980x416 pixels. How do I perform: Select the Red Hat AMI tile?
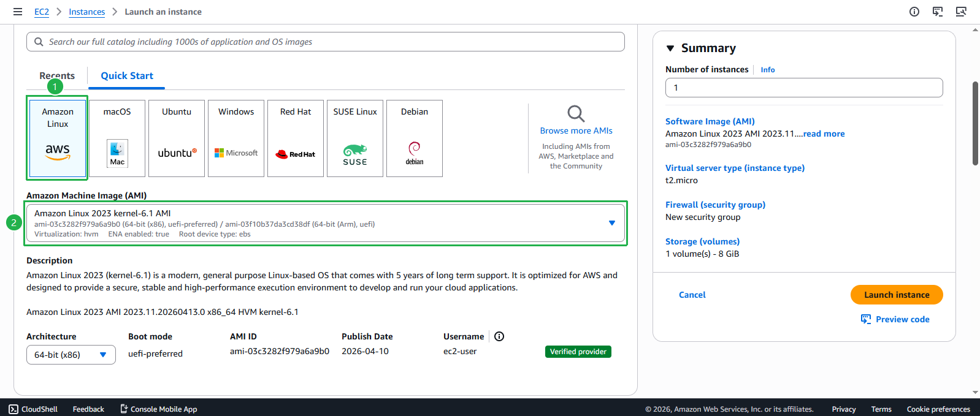tap(296, 138)
